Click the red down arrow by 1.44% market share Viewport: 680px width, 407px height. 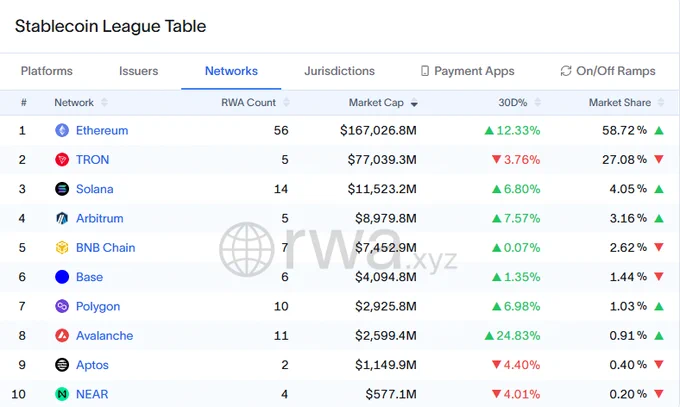point(659,276)
